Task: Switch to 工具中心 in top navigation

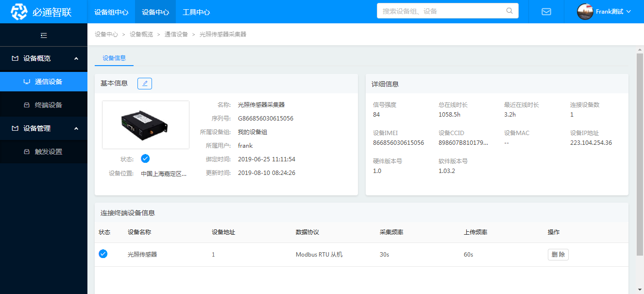Action: [x=196, y=12]
